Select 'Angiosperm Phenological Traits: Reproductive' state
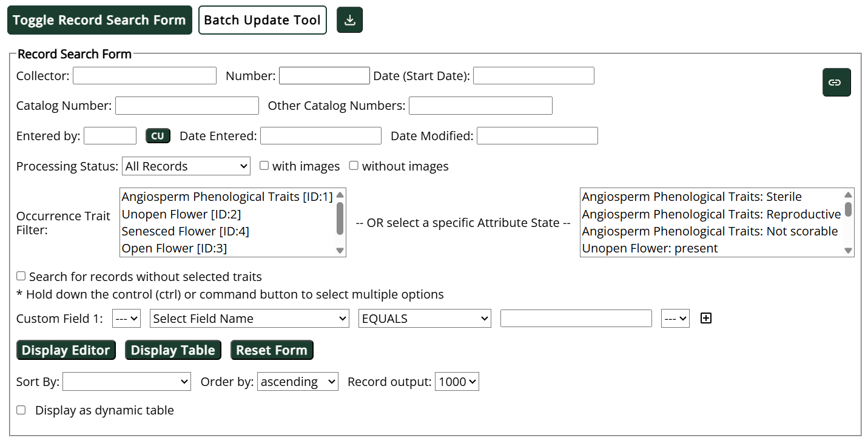 (x=712, y=214)
